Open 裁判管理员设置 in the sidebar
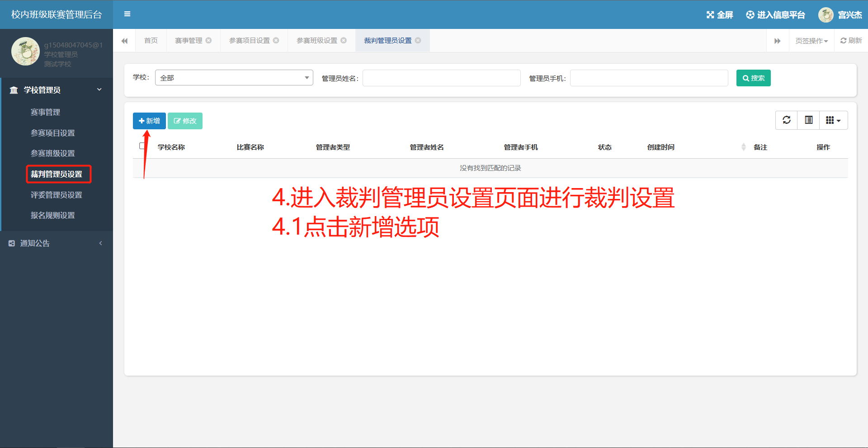Image resolution: width=868 pixels, height=448 pixels. tap(57, 174)
